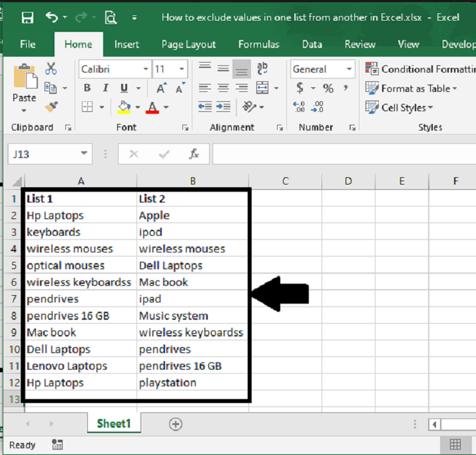Go to the Formulas tab

259,45
